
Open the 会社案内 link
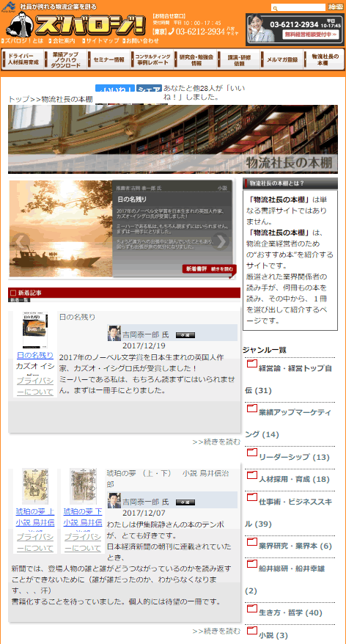[62, 41]
